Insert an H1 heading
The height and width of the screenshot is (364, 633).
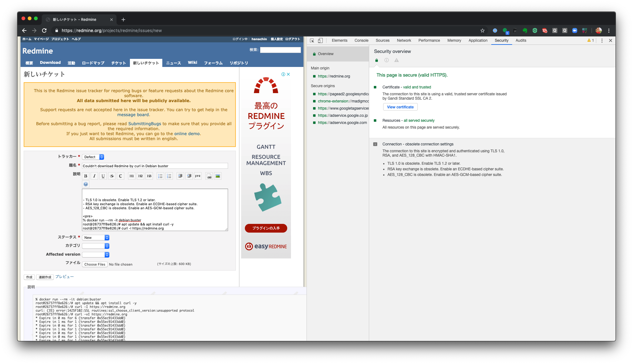(x=132, y=176)
